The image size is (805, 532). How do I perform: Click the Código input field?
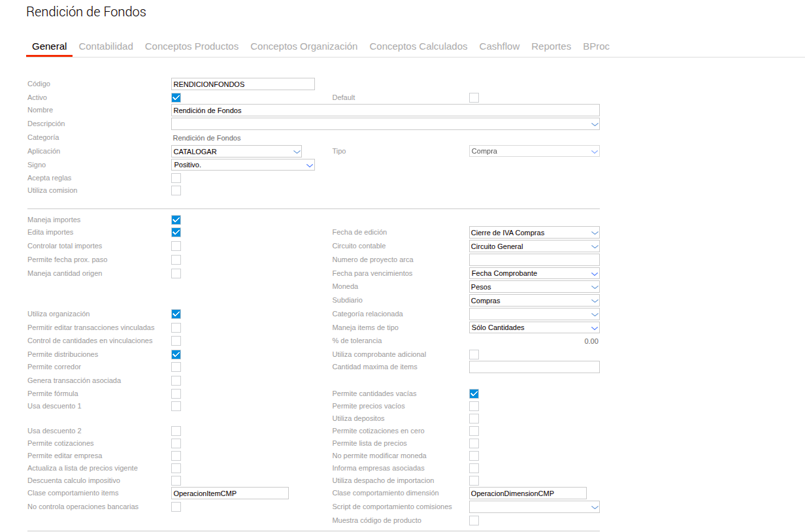[243, 84]
